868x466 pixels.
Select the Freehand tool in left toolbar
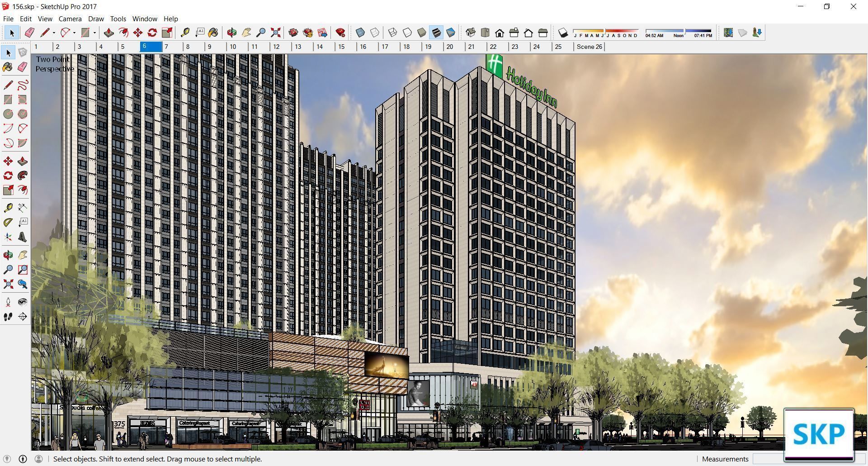(23, 85)
